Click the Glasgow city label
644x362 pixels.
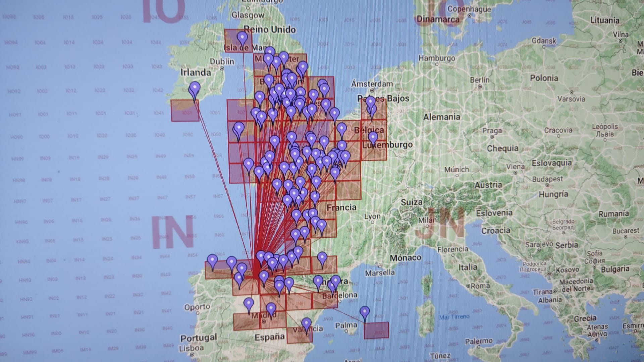248,15
